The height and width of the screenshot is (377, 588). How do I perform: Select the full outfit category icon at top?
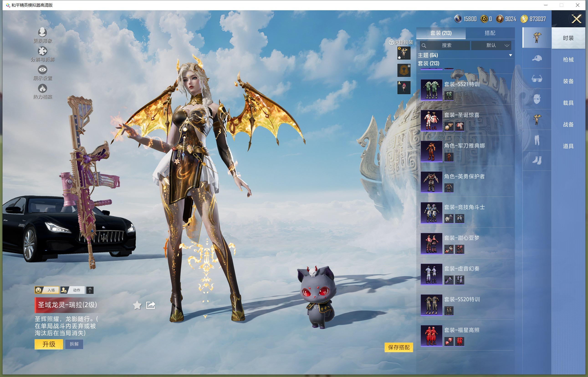[x=537, y=38]
